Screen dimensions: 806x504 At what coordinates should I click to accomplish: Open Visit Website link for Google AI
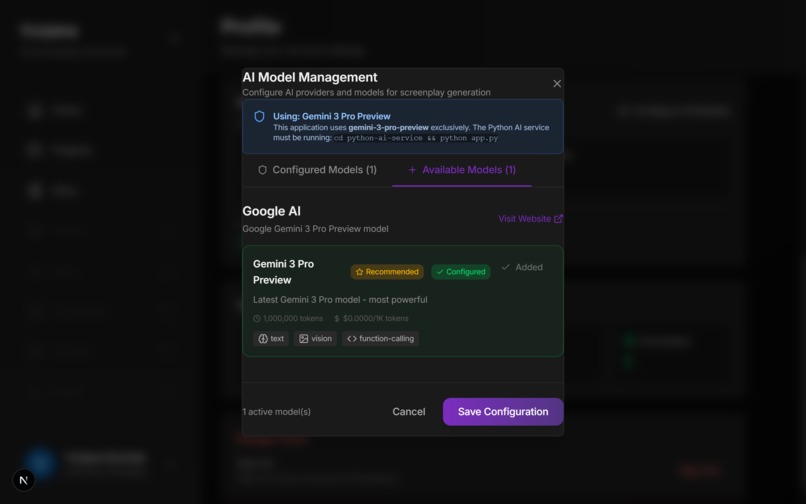point(530,219)
